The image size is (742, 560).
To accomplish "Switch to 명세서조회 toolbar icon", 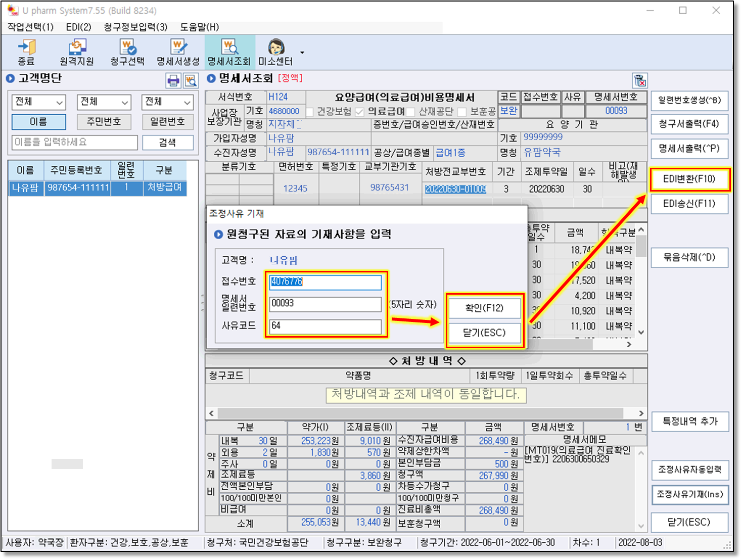I will click(x=229, y=52).
